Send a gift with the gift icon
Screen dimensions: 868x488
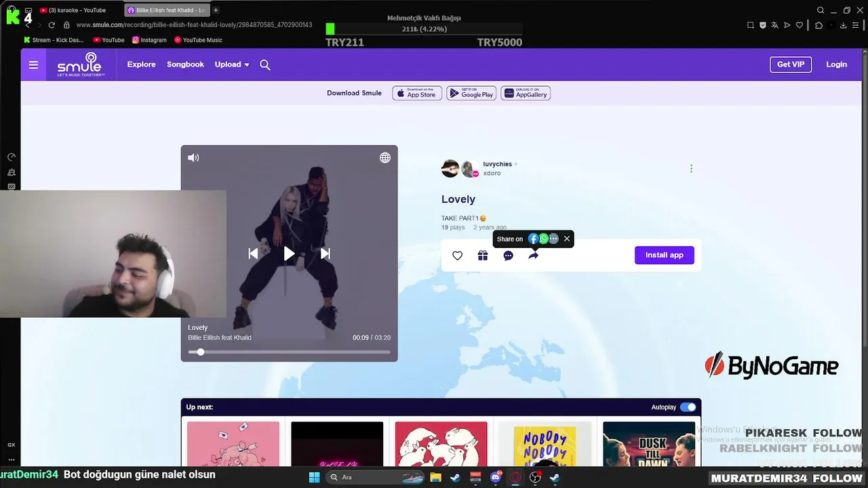click(x=483, y=256)
